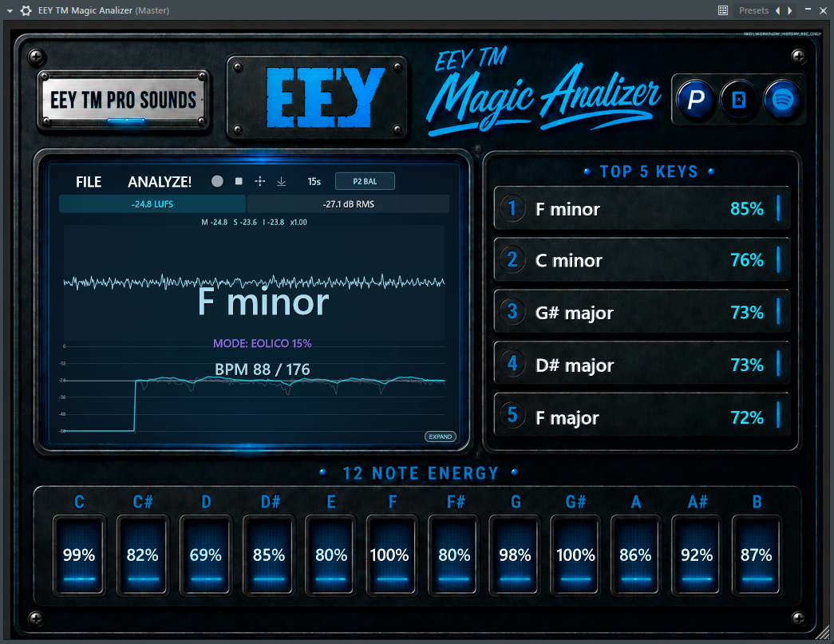Select key rank 3 G# major row
This screenshot has width=834, height=644.
point(642,312)
